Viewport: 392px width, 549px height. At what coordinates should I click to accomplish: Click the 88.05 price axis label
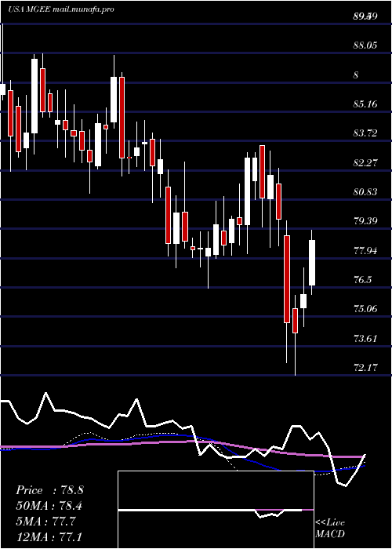tap(365, 45)
